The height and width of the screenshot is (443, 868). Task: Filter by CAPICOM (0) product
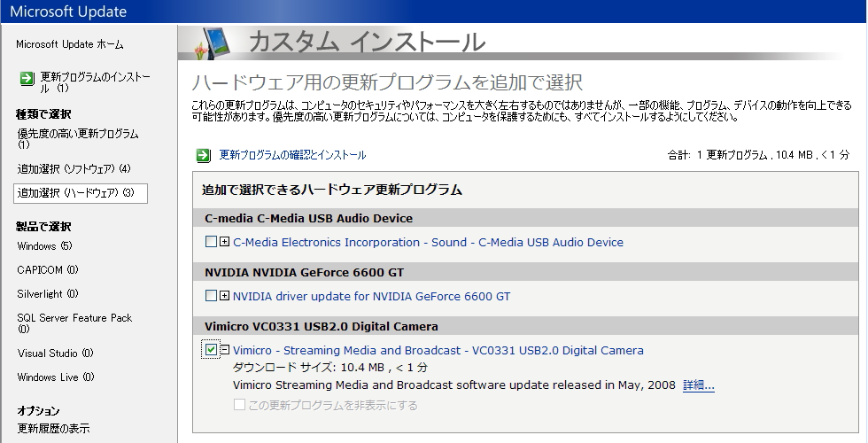[48, 269]
